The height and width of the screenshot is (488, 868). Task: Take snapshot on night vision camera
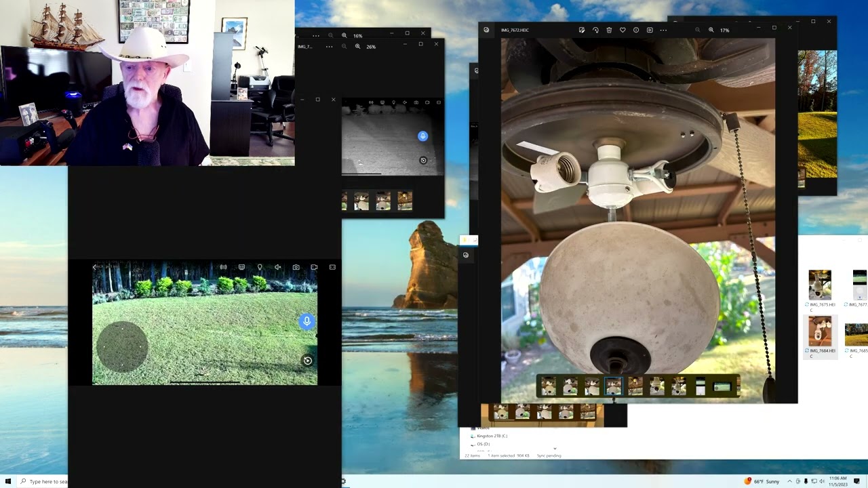[416, 102]
